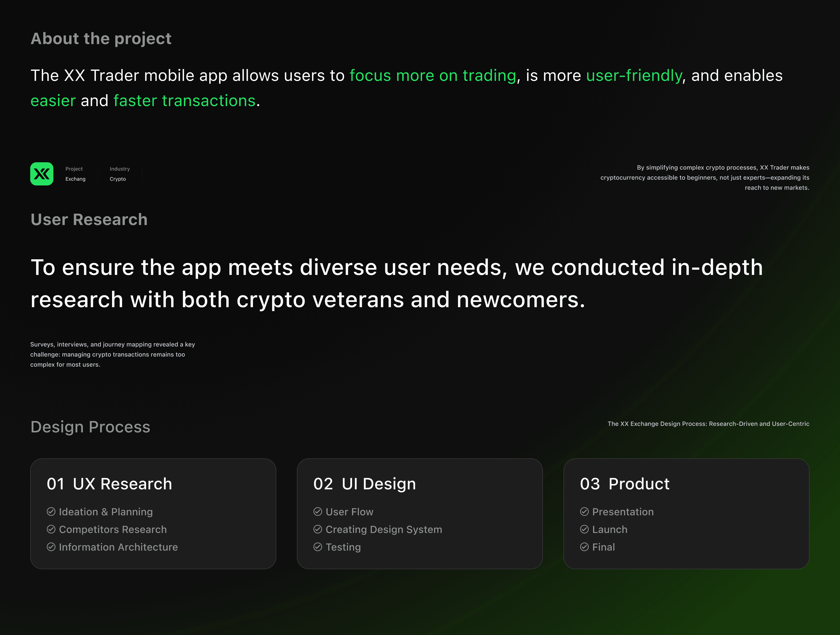The height and width of the screenshot is (635, 840).
Task: Click check icon beside Presentation
Action: [x=584, y=512]
